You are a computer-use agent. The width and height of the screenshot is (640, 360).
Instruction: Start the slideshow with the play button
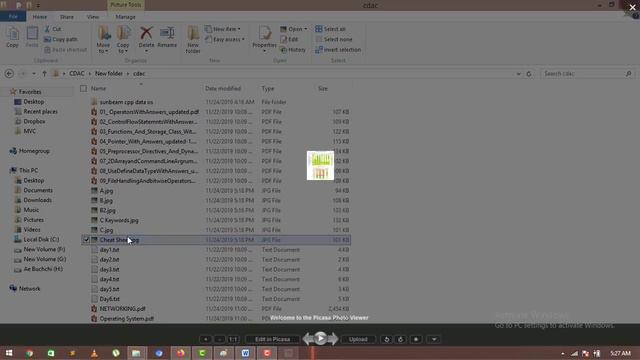click(320, 338)
